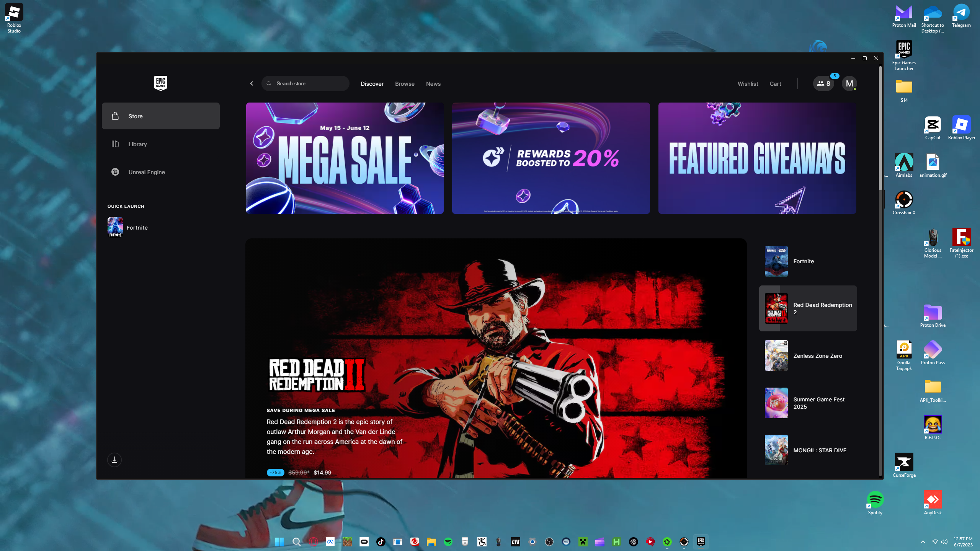Open the Mega Sale banner
This screenshot has height=551, width=980.
345,158
